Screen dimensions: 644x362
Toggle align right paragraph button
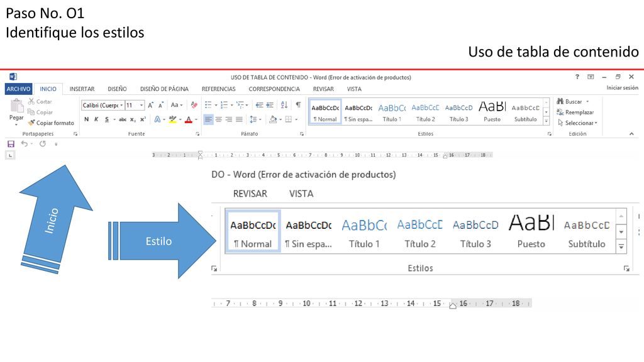[x=229, y=119]
